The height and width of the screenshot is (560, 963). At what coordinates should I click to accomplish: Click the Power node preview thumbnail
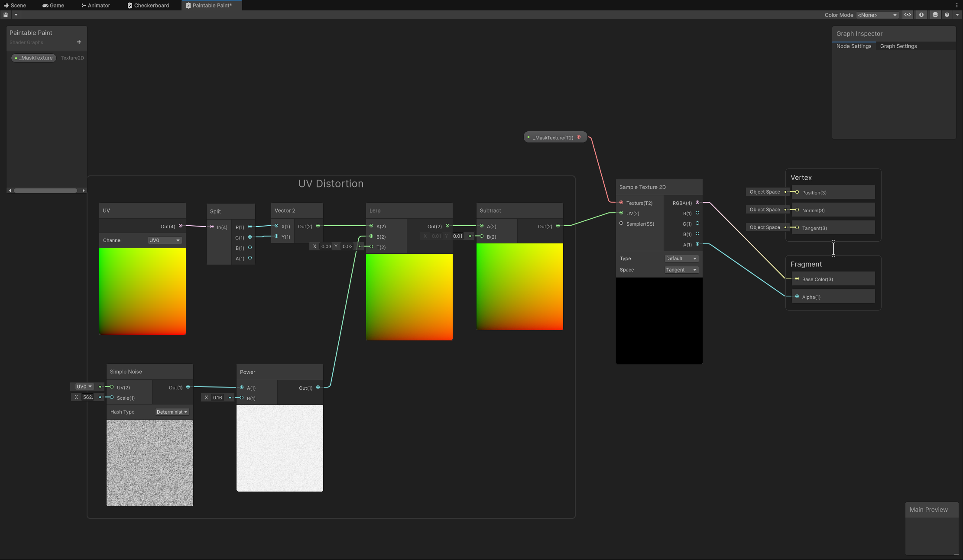pos(280,448)
